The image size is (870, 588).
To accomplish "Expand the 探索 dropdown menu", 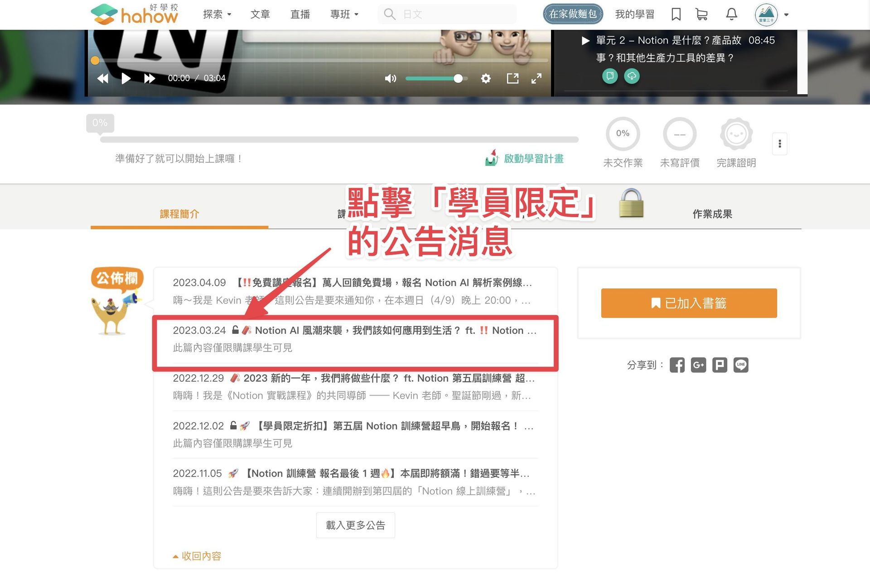I will (x=217, y=14).
